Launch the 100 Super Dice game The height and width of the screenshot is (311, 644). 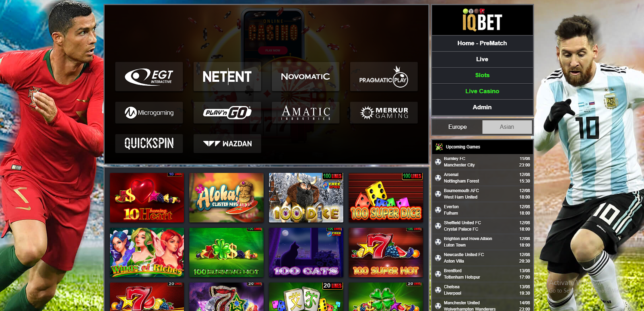(x=386, y=198)
